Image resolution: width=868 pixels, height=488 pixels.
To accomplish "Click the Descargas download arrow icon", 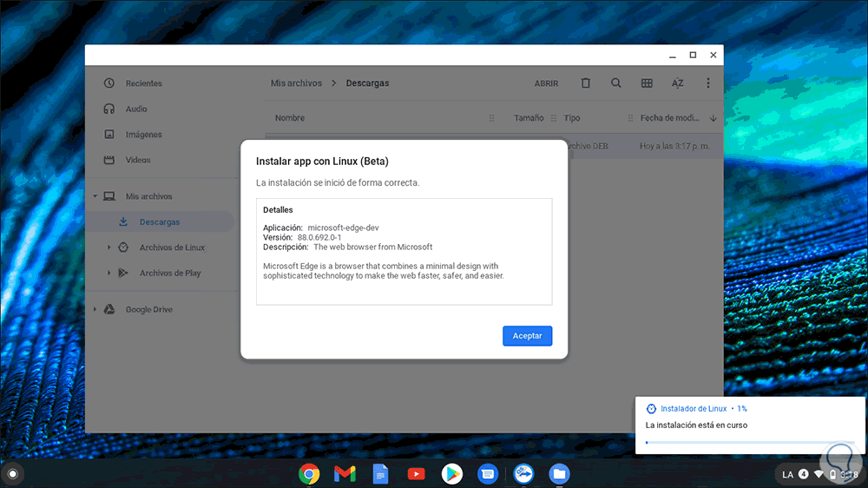I will 123,221.
